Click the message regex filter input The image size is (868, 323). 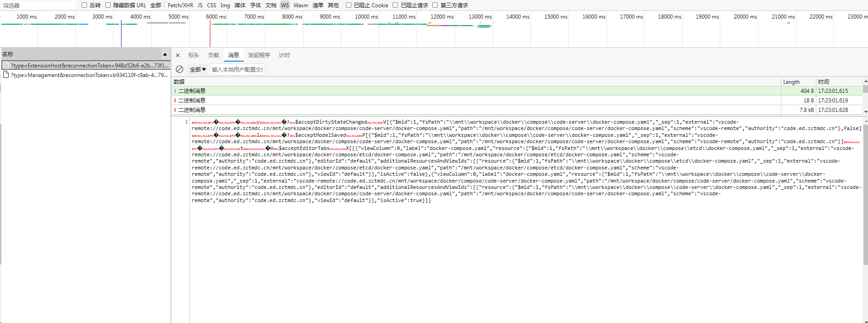[238, 69]
